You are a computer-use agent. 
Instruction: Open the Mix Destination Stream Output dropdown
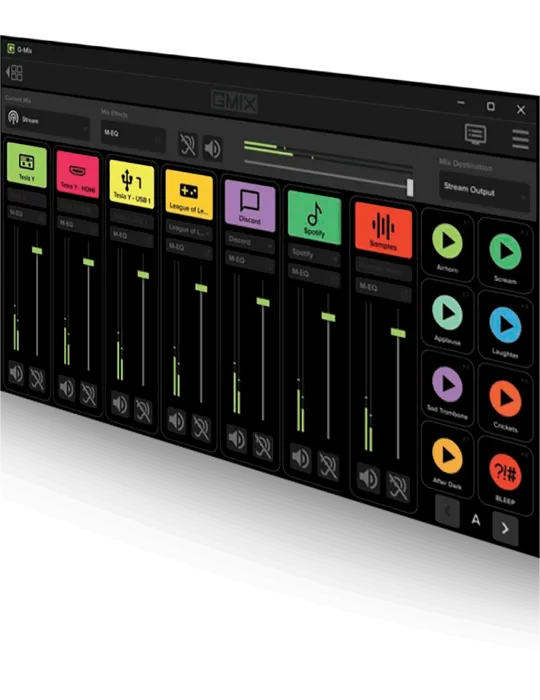click(484, 192)
